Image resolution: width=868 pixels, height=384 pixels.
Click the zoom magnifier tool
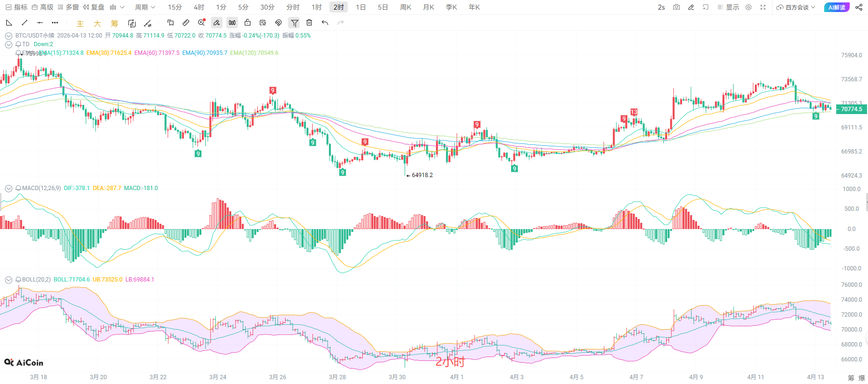[x=201, y=23]
